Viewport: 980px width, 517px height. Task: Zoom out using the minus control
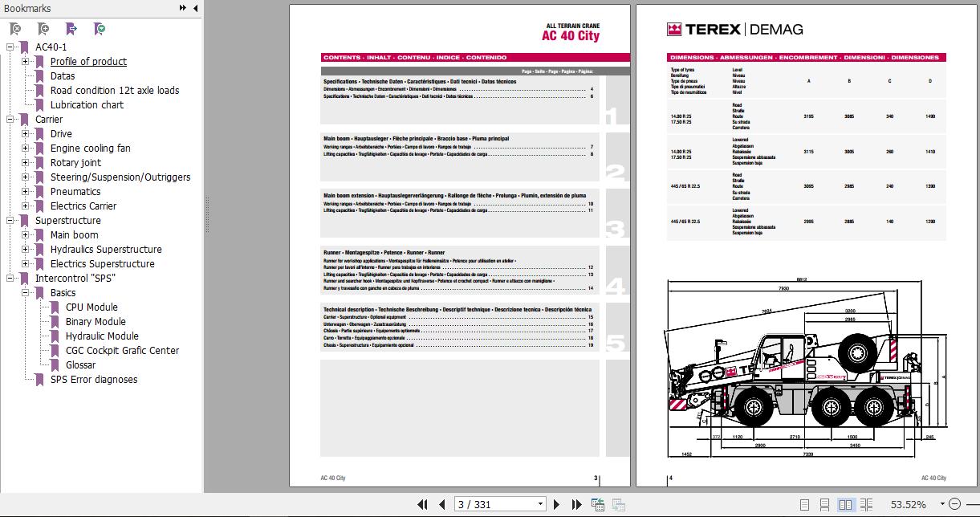click(x=956, y=504)
